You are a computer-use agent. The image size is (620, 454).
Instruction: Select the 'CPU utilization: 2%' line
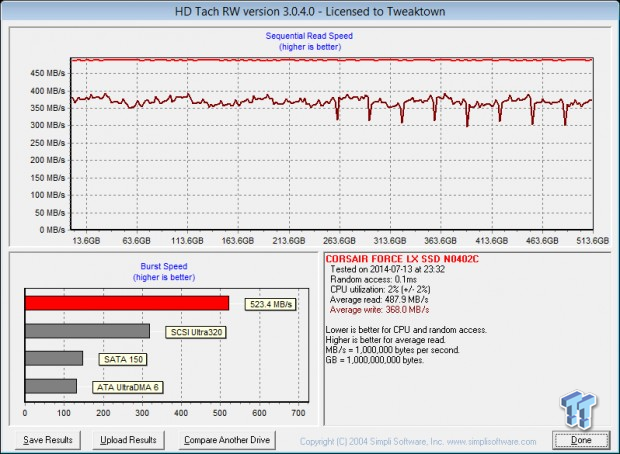[x=380, y=289]
